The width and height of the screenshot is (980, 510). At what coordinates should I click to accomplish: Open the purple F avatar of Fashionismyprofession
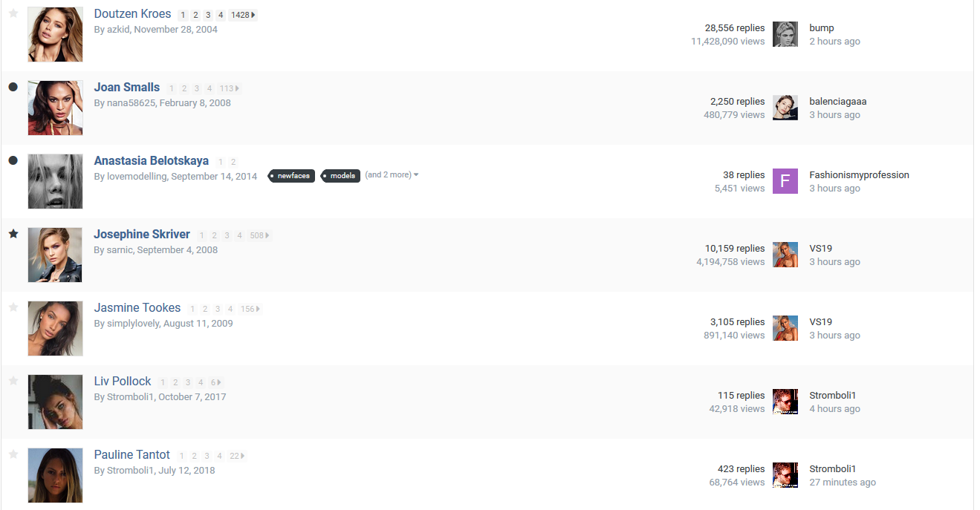[x=785, y=181]
